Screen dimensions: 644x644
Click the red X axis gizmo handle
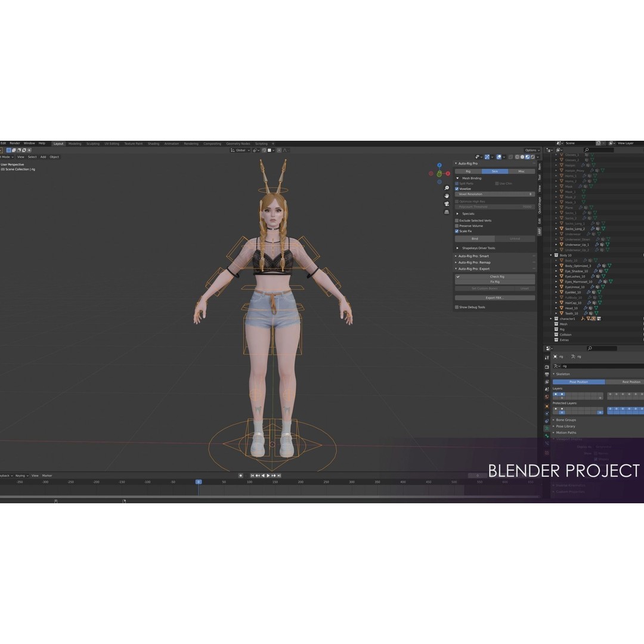pyautogui.click(x=448, y=174)
